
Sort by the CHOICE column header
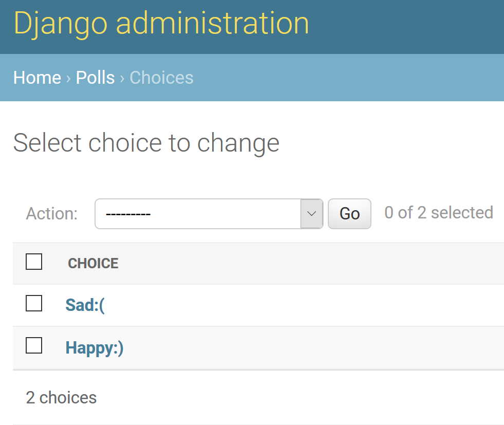coord(93,264)
